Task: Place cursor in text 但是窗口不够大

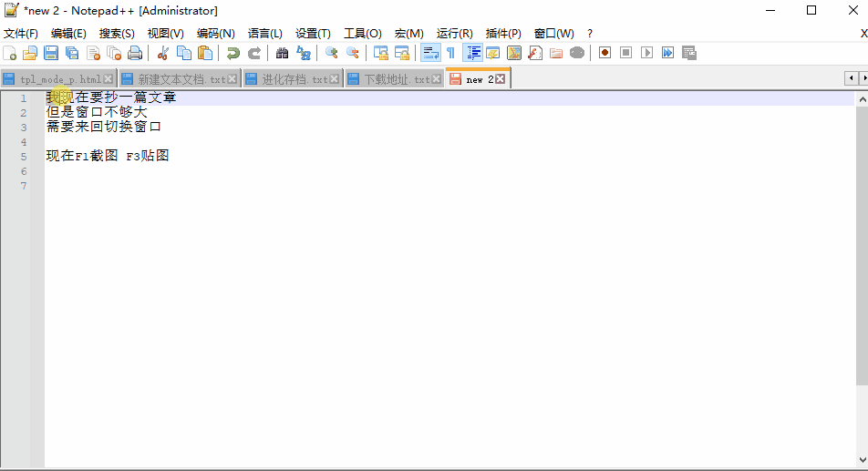Action: coord(97,112)
